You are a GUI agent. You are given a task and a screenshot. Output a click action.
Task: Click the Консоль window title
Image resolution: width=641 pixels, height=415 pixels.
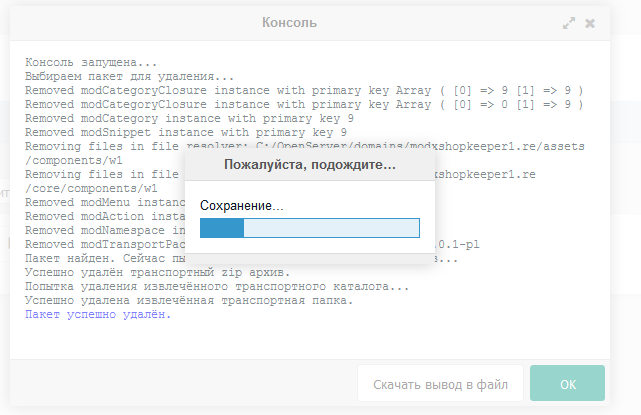[x=289, y=22]
